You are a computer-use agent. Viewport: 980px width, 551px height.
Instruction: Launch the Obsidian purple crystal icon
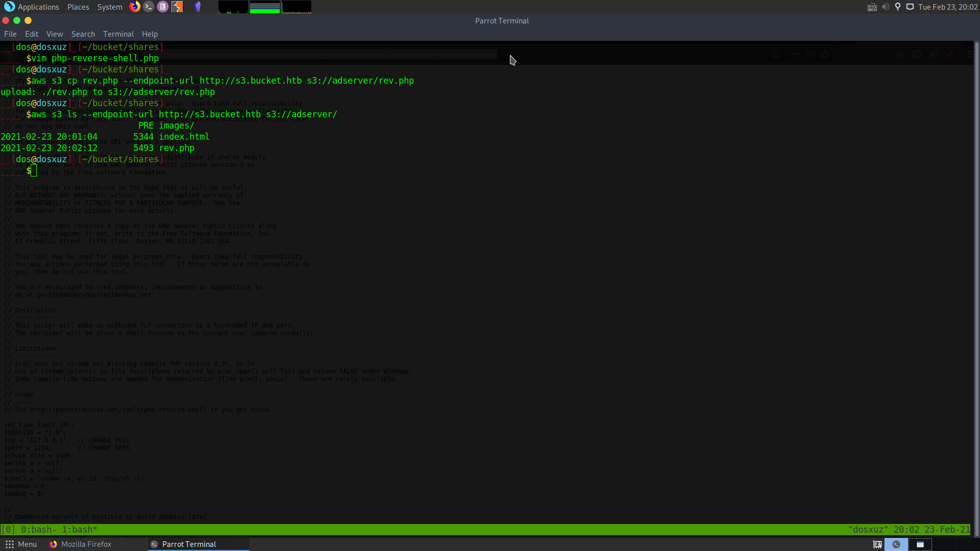tap(198, 7)
